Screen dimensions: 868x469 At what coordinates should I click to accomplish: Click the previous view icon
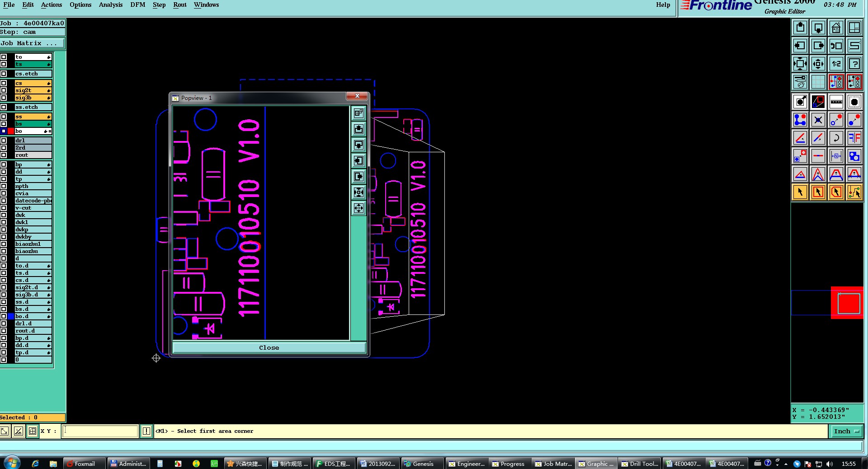836,46
